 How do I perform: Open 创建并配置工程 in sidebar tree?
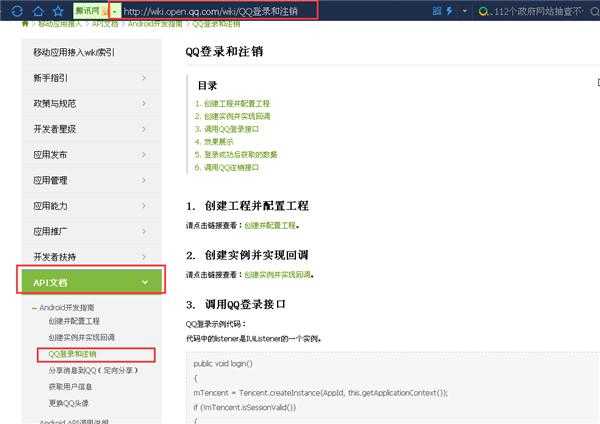tap(74, 321)
